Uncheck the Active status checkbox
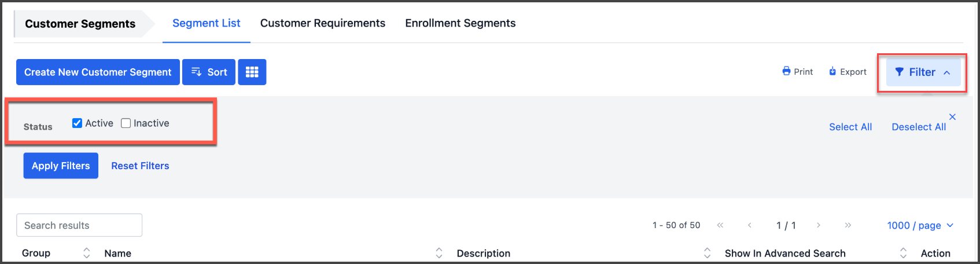 (77, 123)
